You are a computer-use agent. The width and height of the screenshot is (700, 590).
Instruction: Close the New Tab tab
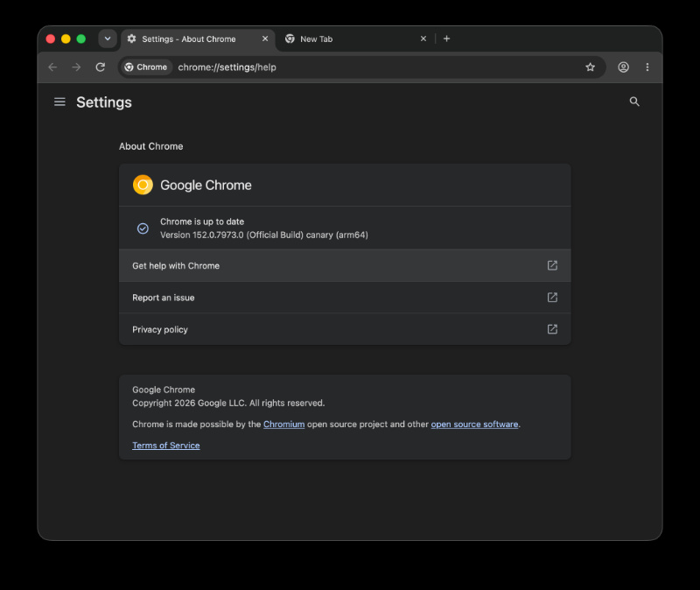tap(423, 39)
